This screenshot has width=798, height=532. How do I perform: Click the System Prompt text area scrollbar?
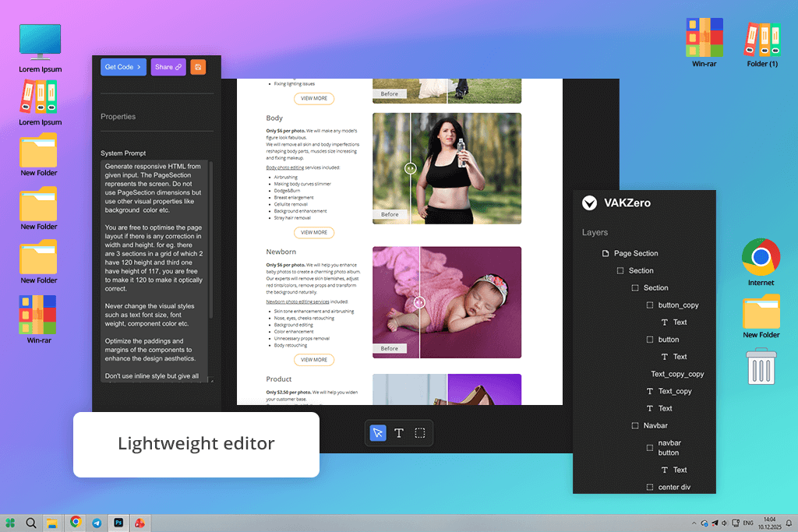pos(210,239)
